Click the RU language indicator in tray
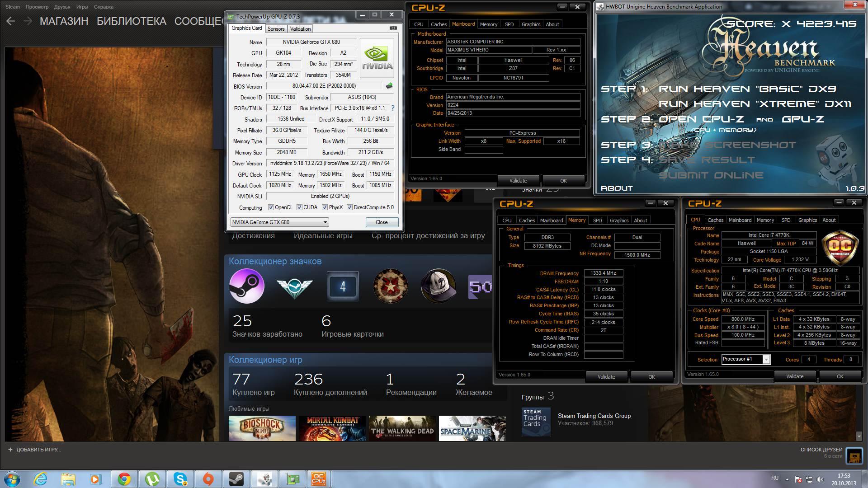 click(x=774, y=478)
